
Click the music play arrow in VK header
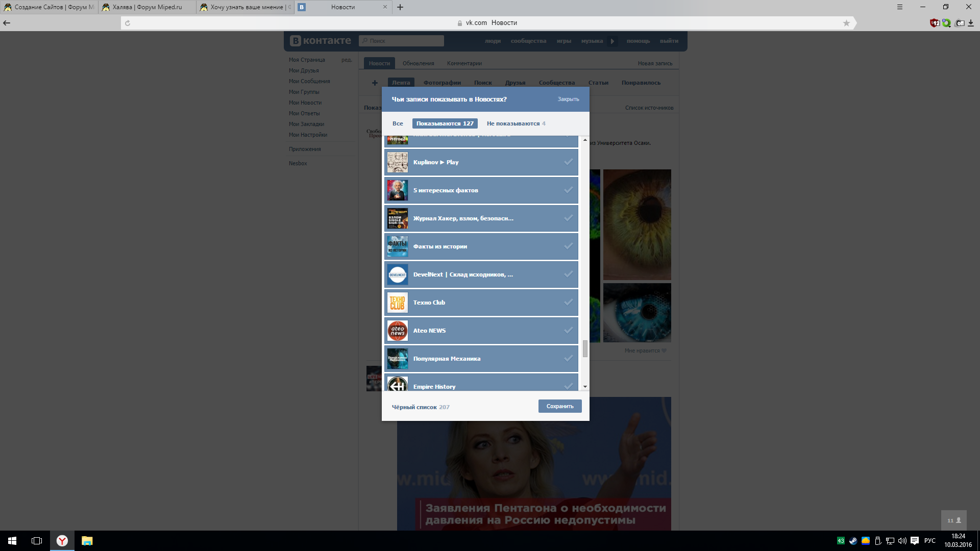pos(612,41)
